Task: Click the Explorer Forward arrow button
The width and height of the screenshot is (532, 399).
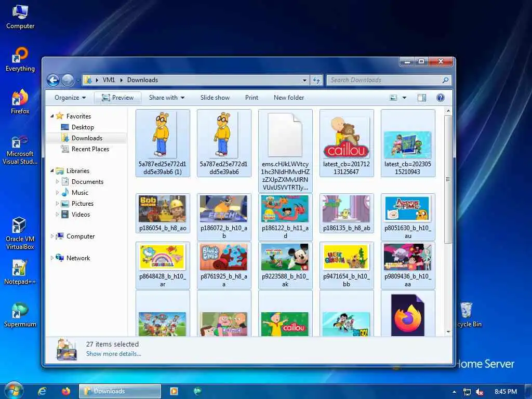Action: pyautogui.click(x=68, y=80)
